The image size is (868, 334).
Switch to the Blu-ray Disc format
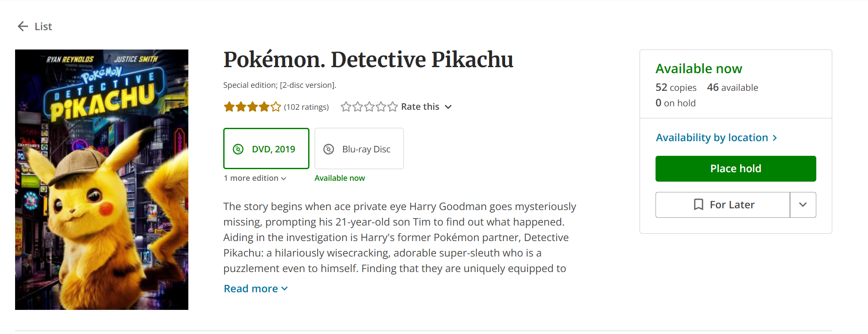359,148
